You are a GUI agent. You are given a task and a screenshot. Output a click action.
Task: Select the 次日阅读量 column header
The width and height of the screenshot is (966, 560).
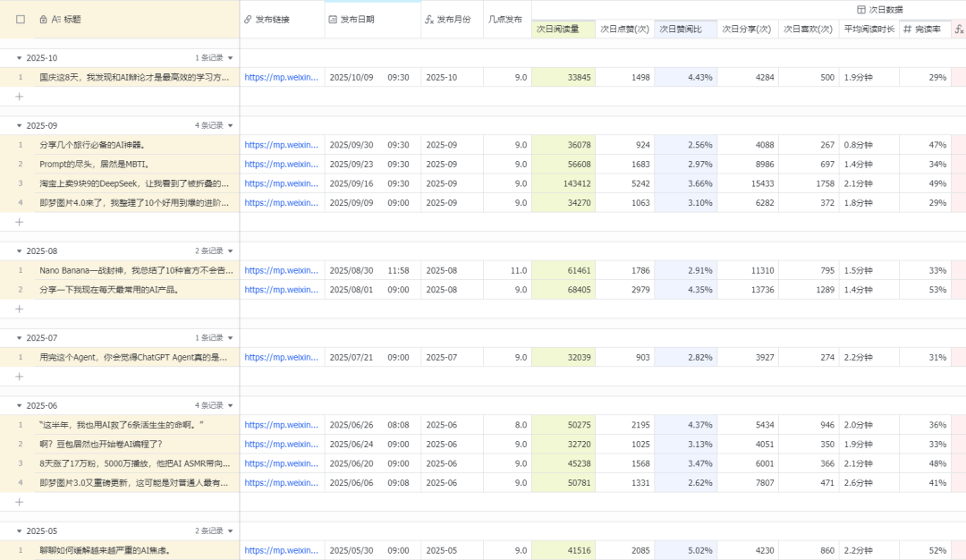point(563,29)
